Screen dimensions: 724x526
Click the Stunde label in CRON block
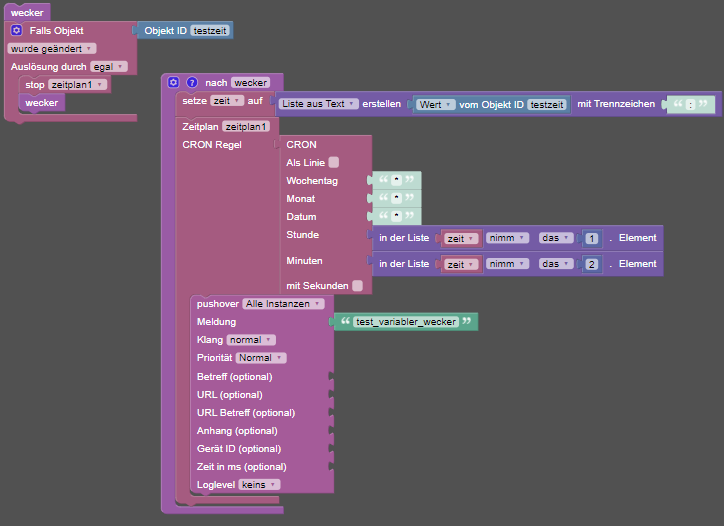302,235
